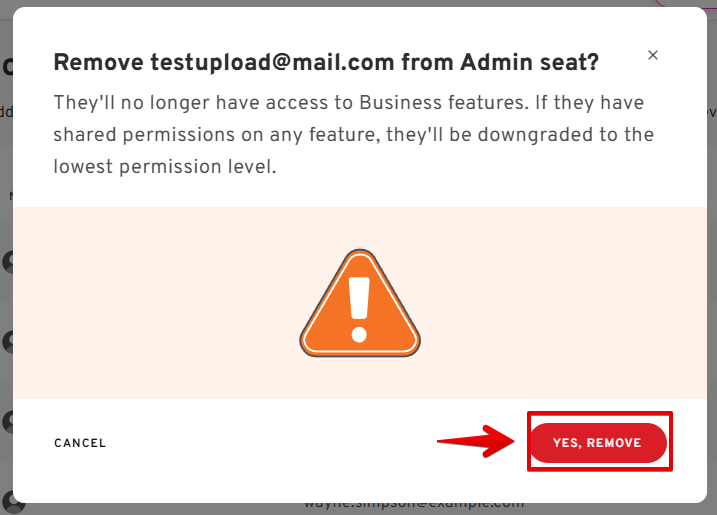The image size is (717, 515).
Task: Click the Business features text in the description
Action: (x=480, y=104)
